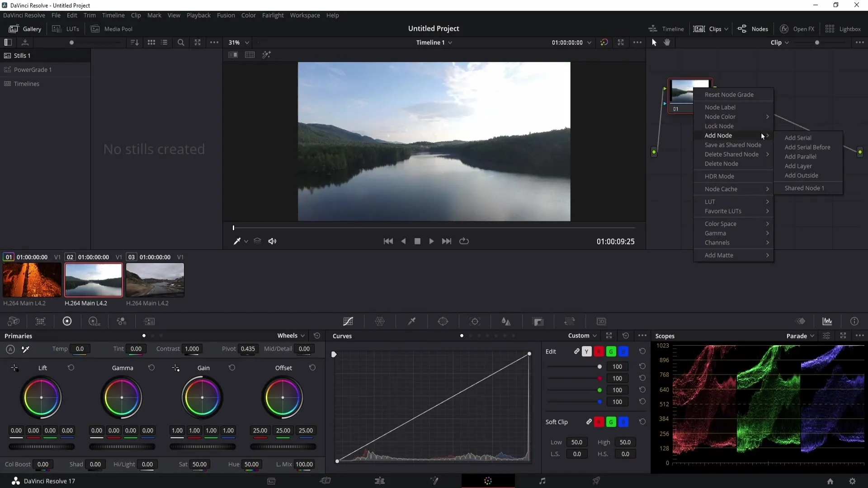This screenshot has height=488, width=868.
Task: Click the Reset Node Grade menu item
Action: click(729, 94)
